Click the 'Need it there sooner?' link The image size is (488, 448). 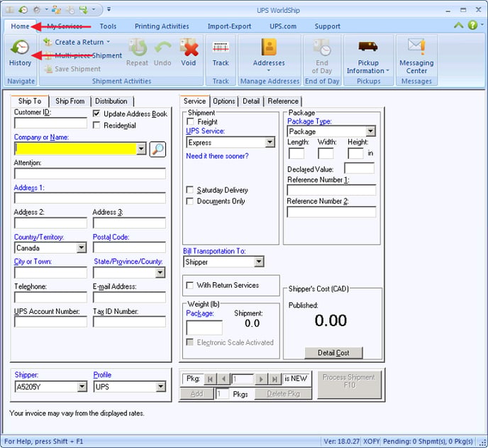pos(217,156)
